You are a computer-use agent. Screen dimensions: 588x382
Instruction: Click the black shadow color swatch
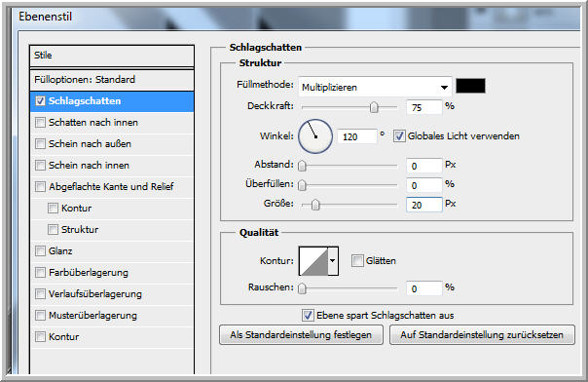[470, 86]
